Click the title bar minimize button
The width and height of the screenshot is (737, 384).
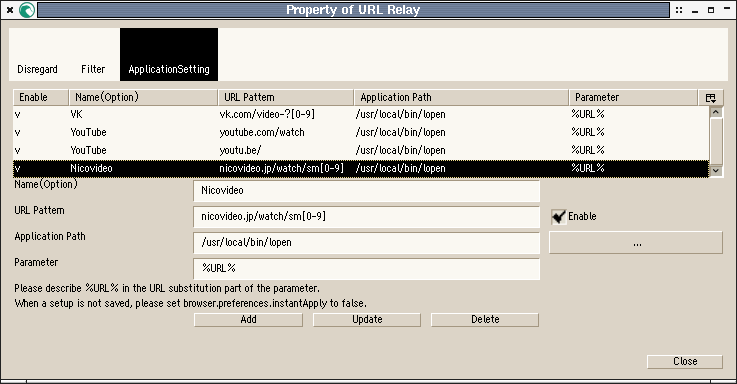pyautogui.click(x=695, y=10)
